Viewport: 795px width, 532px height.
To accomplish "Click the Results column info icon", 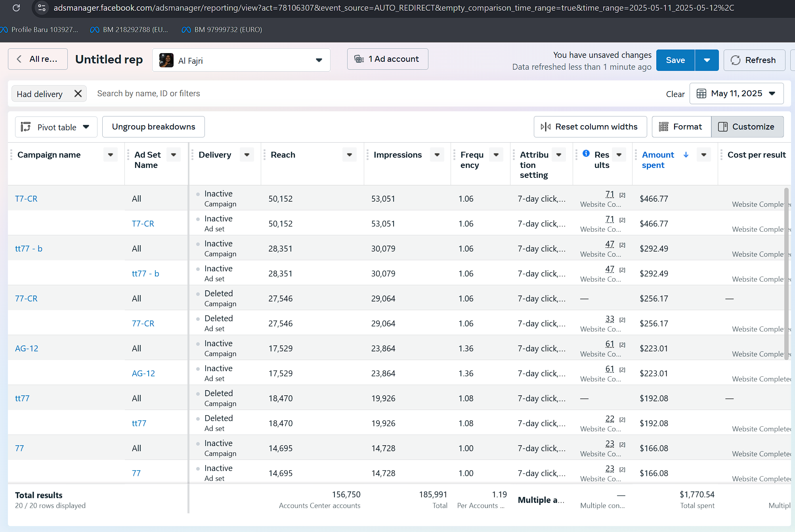I will coord(586,154).
